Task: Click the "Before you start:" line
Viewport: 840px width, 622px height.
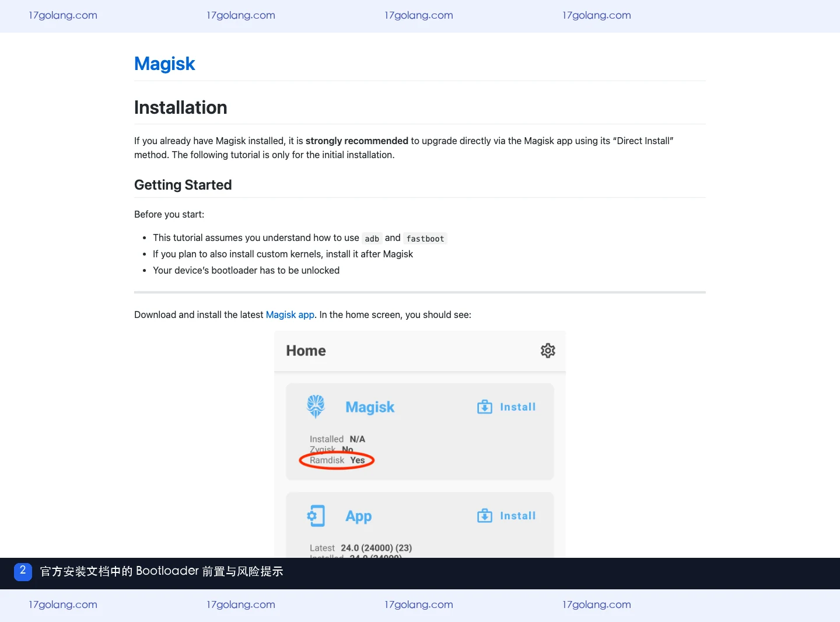Action: click(169, 214)
